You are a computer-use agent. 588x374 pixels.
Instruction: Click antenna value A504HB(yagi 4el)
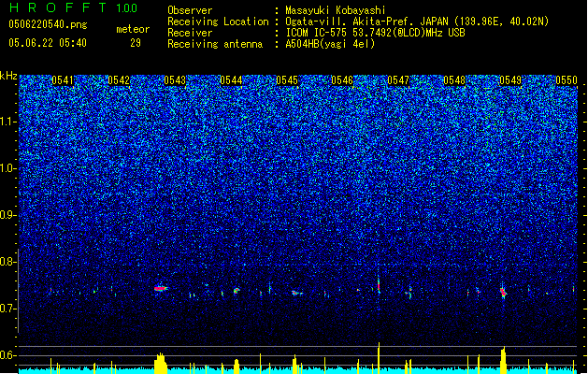pos(330,44)
